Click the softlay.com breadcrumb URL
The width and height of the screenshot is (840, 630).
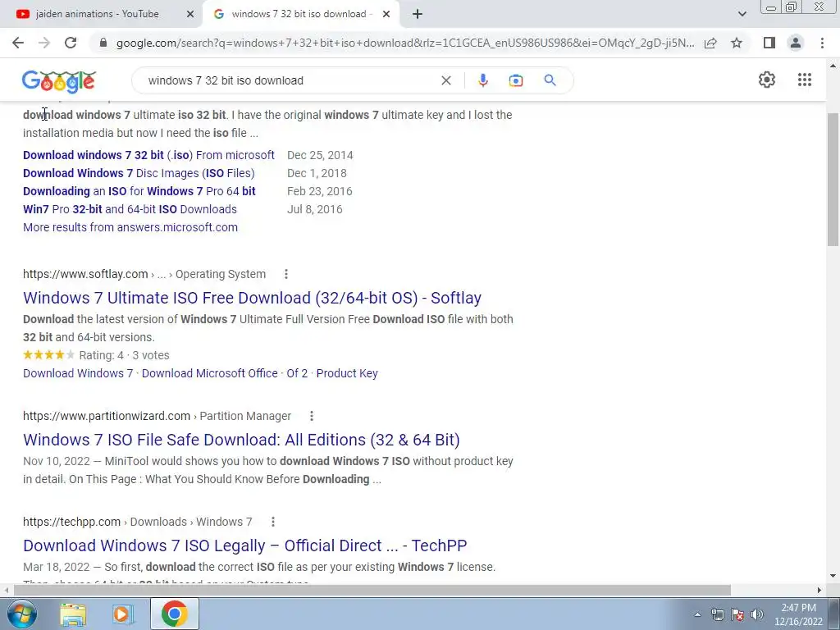(144, 274)
